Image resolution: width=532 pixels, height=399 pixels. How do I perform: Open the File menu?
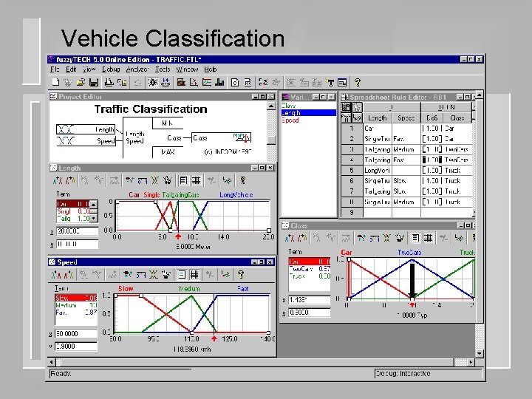coord(55,69)
